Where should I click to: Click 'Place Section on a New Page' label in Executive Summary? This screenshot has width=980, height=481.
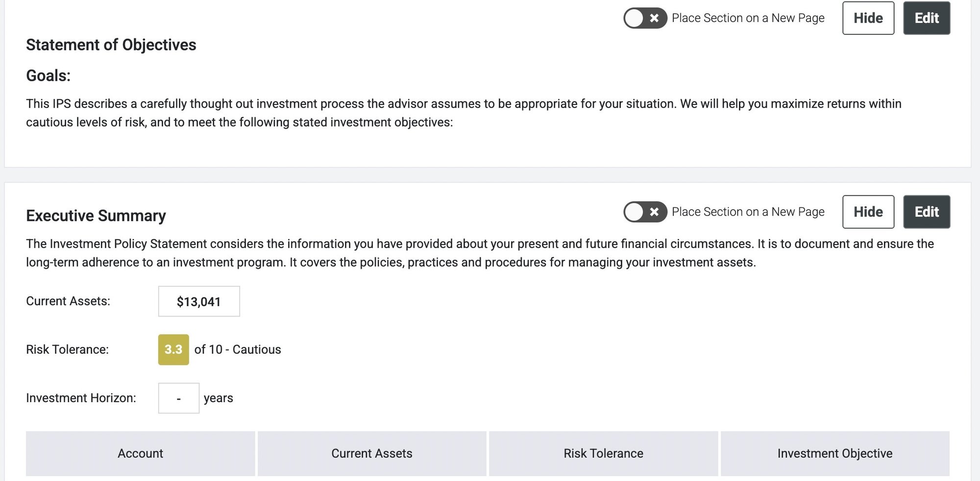[748, 212]
